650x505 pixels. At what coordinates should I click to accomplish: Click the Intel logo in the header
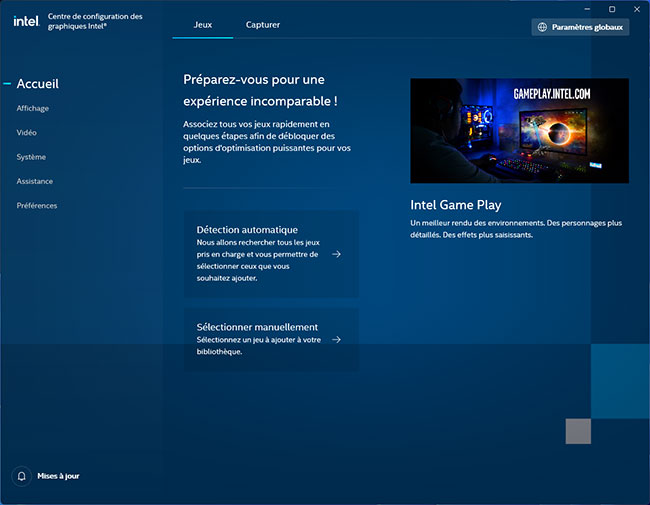[25, 21]
